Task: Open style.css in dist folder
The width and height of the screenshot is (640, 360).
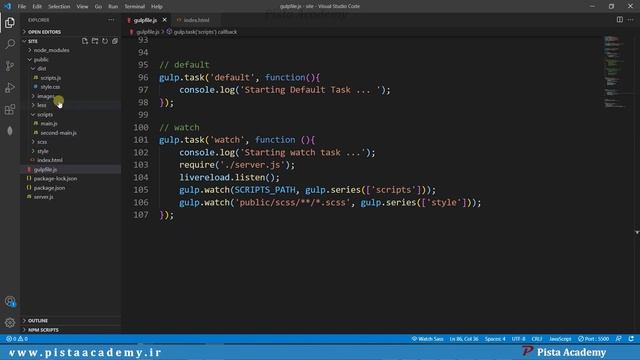Action: [x=71, y=87]
